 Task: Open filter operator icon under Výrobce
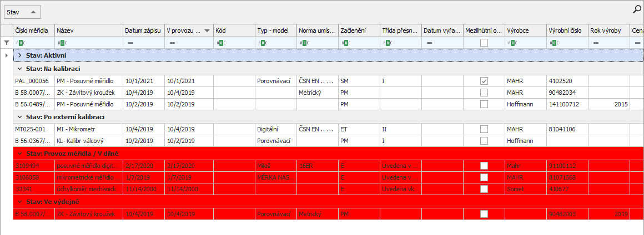512,43
